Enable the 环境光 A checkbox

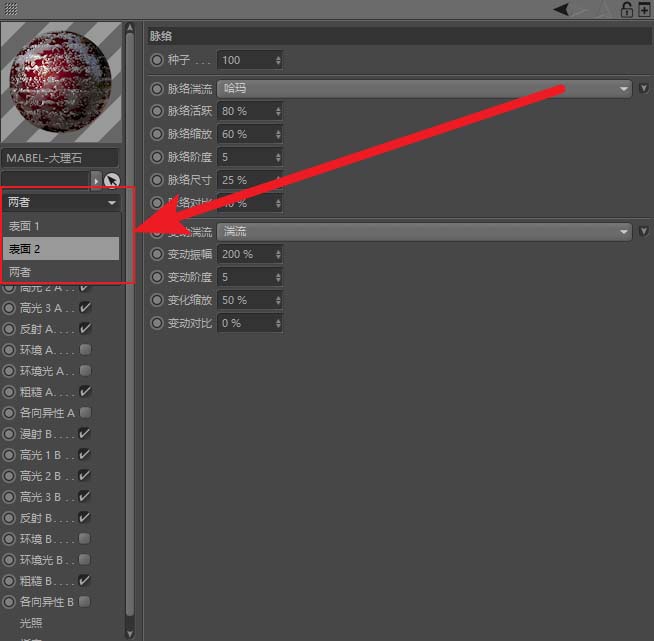[x=85, y=370]
